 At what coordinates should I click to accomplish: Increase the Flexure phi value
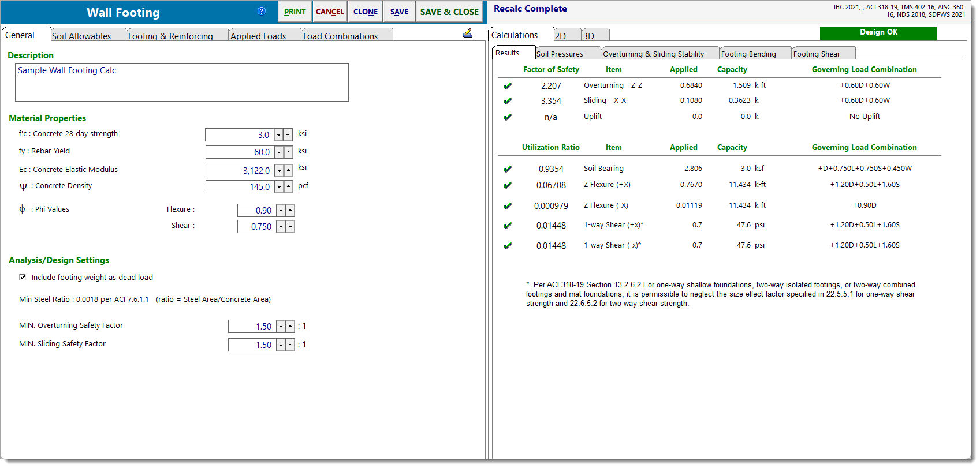[290, 211]
